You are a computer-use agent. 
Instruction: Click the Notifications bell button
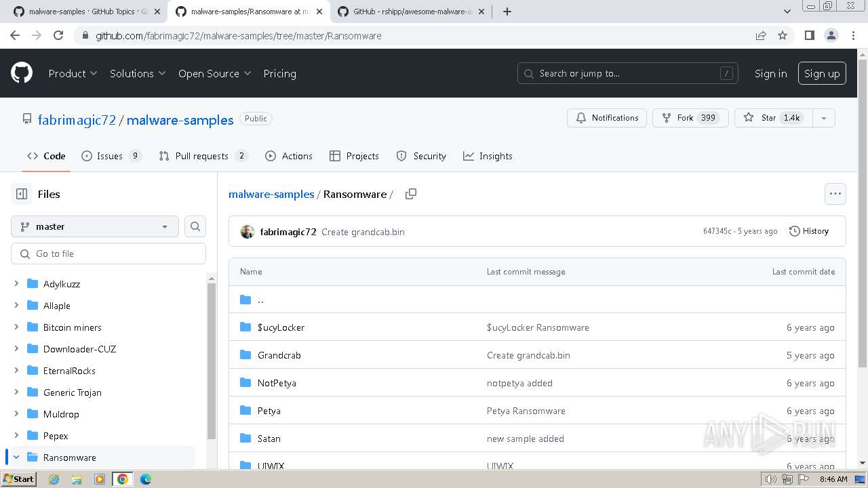pos(607,117)
